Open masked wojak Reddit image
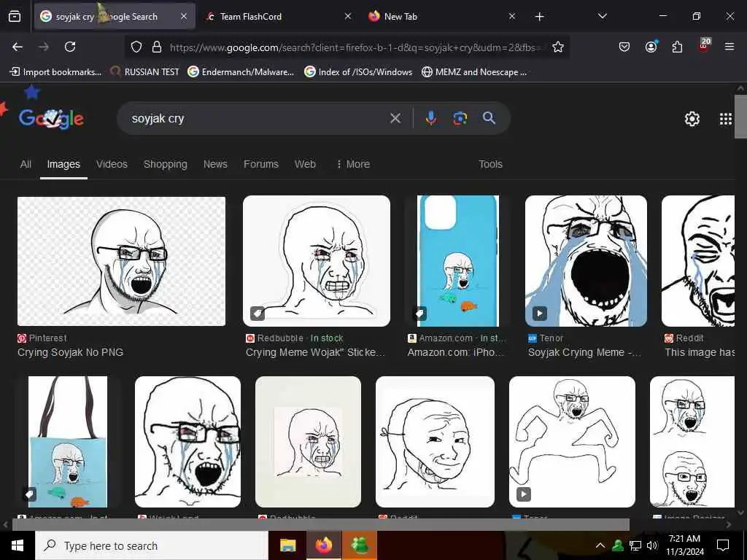Image resolution: width=747 pixels, height=560 pixels. pos(435,442)
